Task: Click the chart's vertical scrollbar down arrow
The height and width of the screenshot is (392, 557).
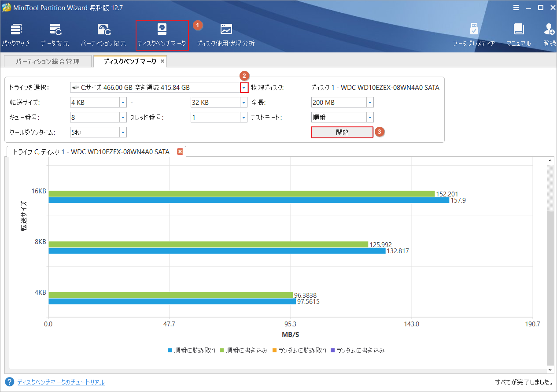Action: point(550,370)
